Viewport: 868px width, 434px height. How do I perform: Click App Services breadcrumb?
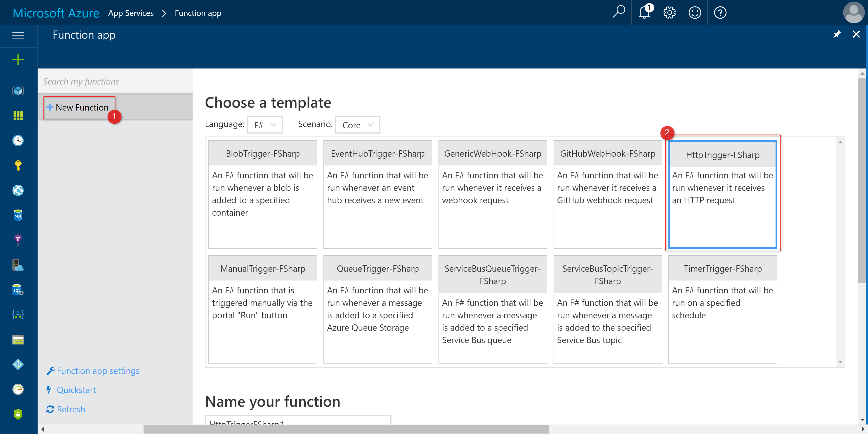pyautogui.click(x=131, y=13)
